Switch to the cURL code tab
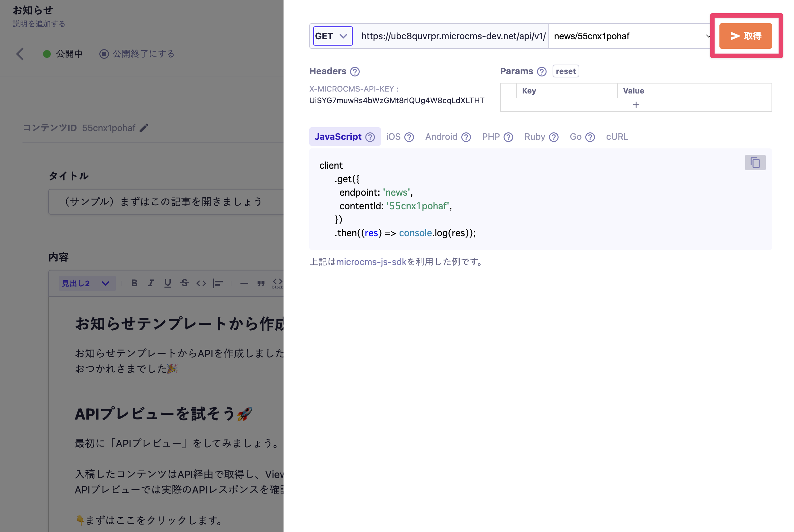 (617, 137)
